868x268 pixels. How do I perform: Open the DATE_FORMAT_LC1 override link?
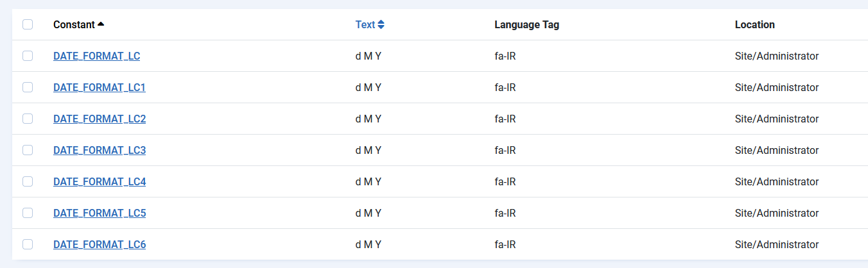tap(100, 87)
